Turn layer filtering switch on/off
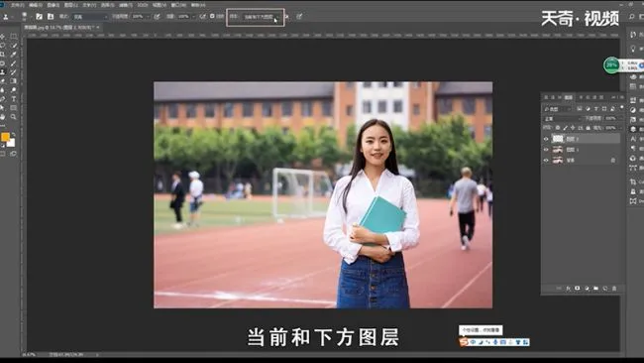 click(x=622, y=108)
